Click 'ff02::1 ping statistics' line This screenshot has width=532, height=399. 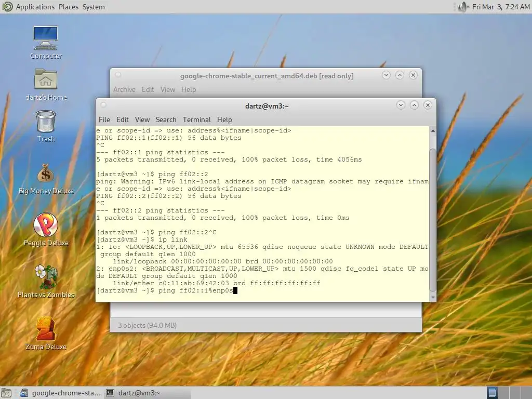[x=160, y=152]
